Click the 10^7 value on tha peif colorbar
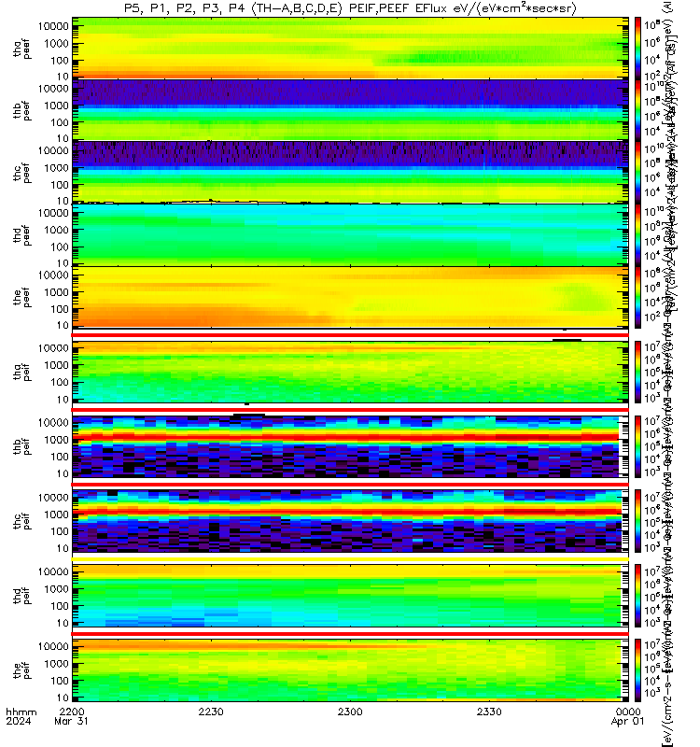The width and height of the screenshot is (700, 747). pyautogui.click(x=651, y=346)
